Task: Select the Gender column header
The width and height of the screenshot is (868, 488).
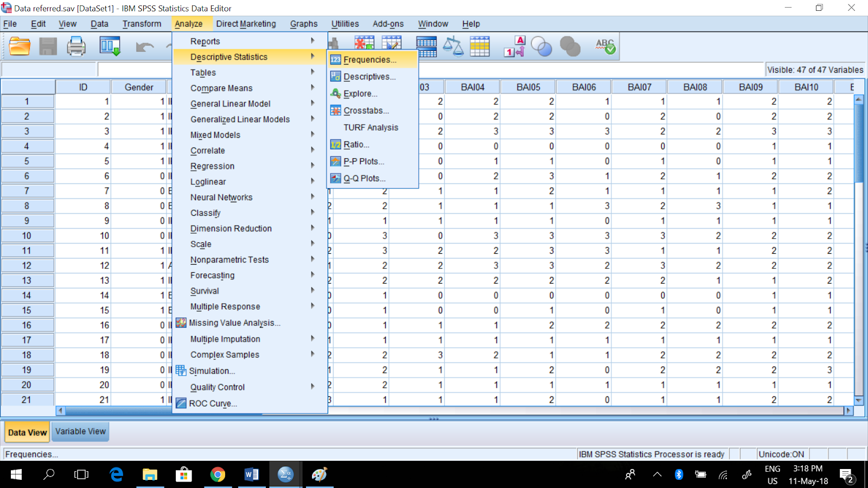Action: pyautogui.click(x=139, y=87)
